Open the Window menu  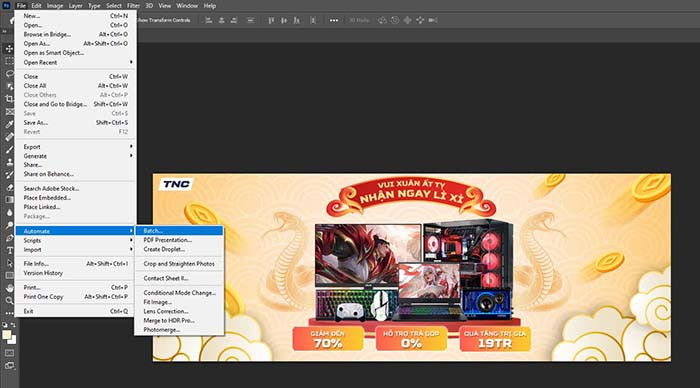[187, 6]
